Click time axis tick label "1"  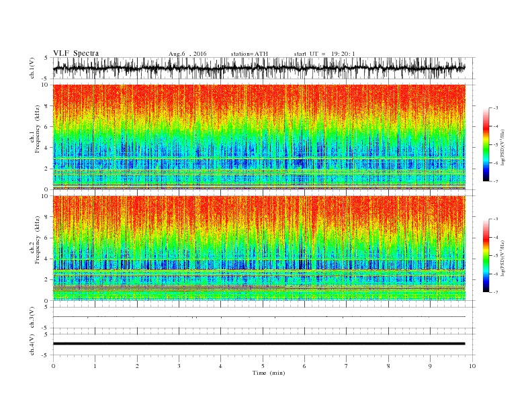click(95, 366)
